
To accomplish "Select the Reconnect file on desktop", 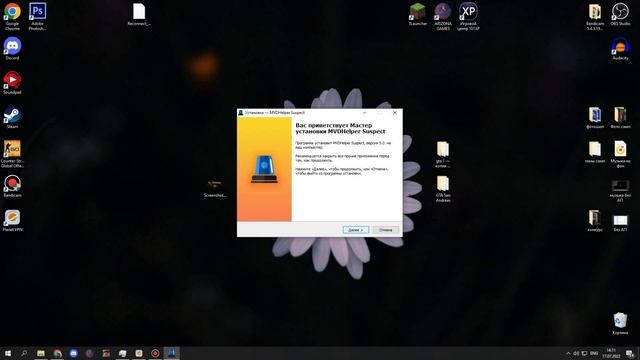I will pos(139,15).
